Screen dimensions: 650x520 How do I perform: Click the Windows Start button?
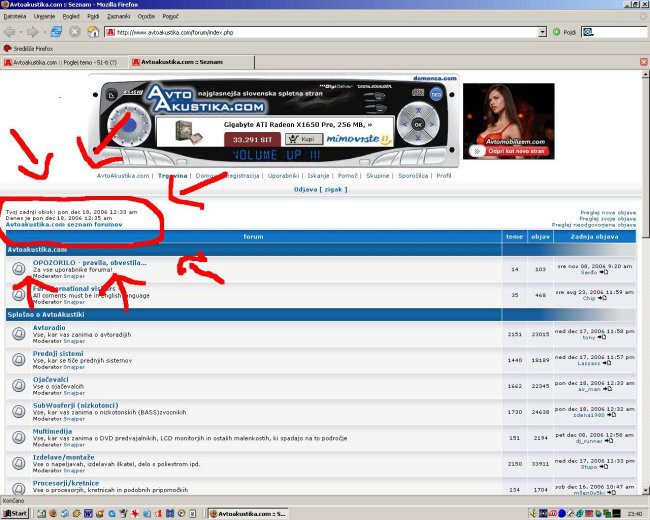(x=15, y=513)
